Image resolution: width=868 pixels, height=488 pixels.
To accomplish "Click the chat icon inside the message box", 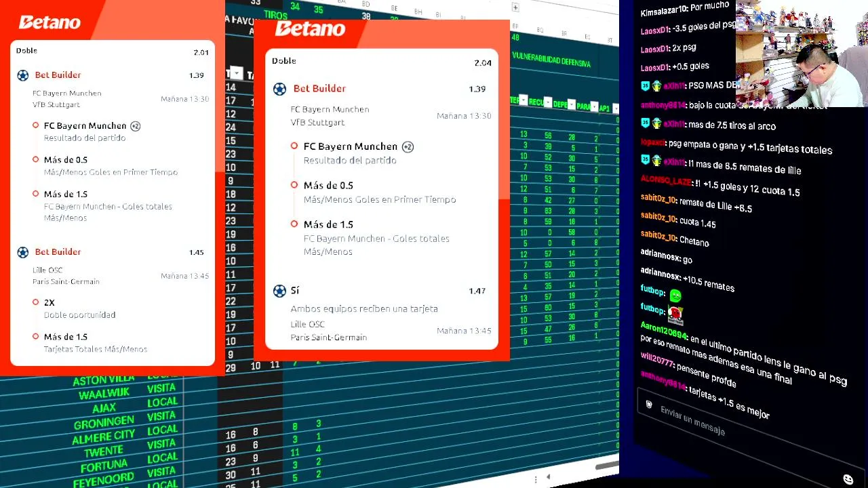I will click(649, 405).
